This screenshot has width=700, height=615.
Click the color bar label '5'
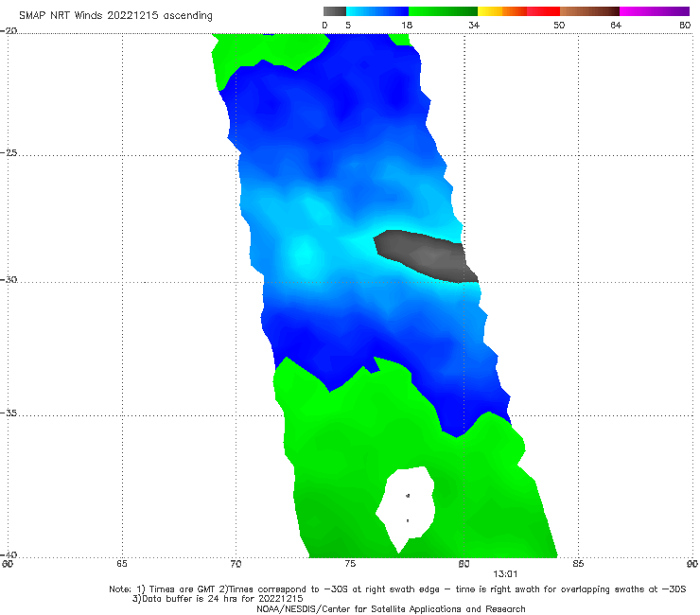click(348, 26)
